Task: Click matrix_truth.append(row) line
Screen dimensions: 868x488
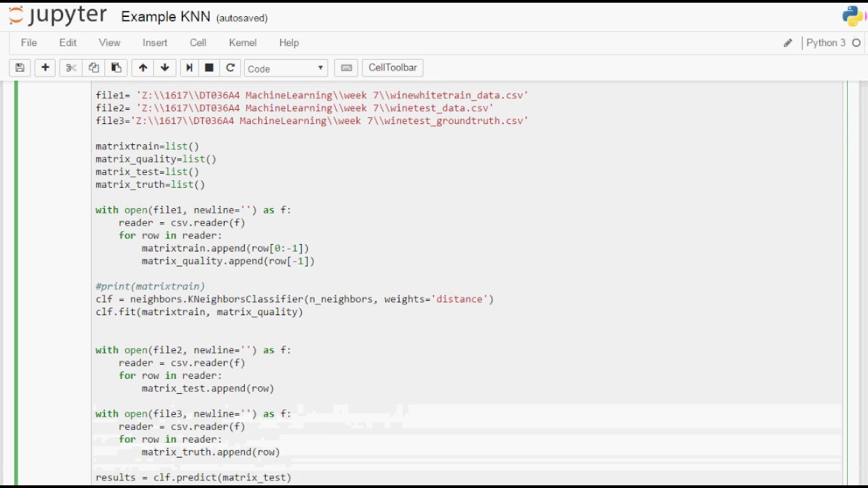Action: 211,453
